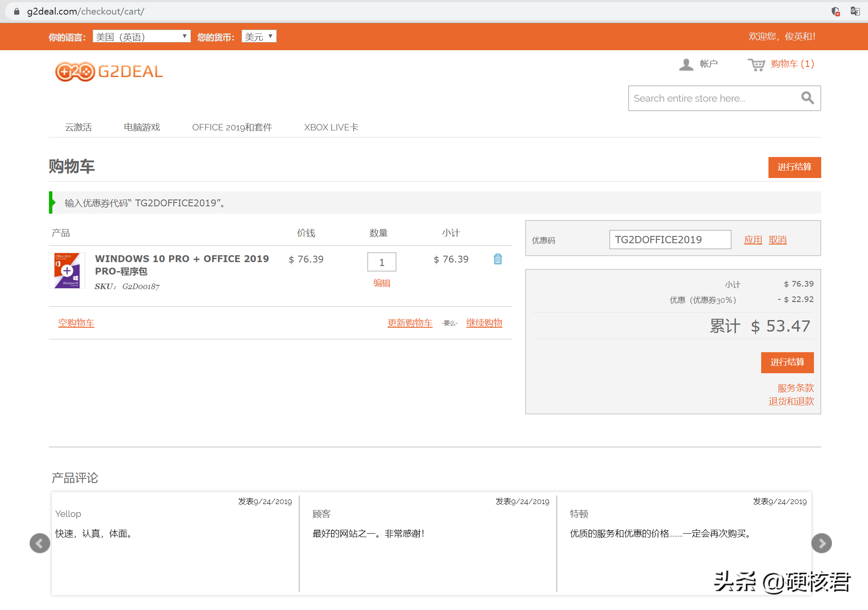The width and height of the screenshot is (868, 610).
Task: Click the search magnifier icon
Action: pyautogui.click(x=807, y=98)
